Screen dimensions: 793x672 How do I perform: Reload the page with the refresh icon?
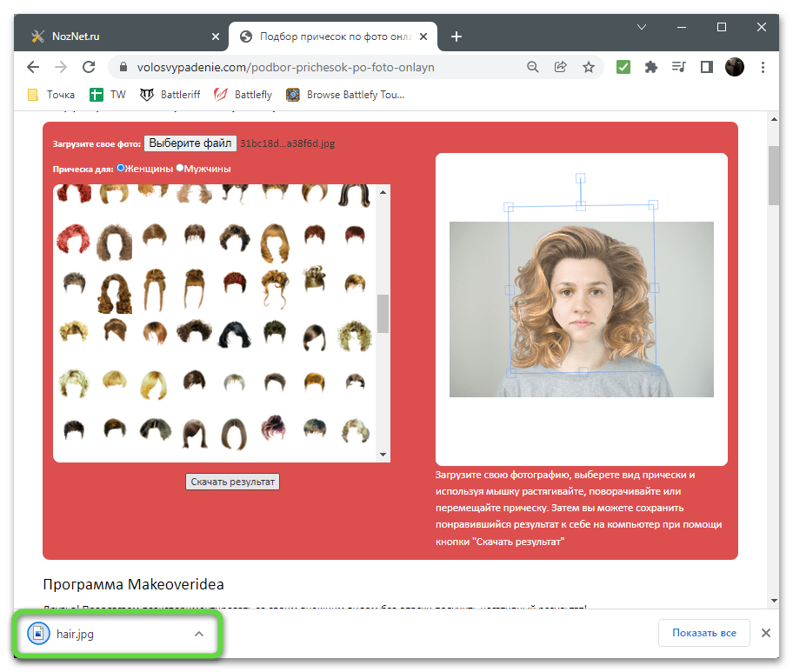point(88,67)
